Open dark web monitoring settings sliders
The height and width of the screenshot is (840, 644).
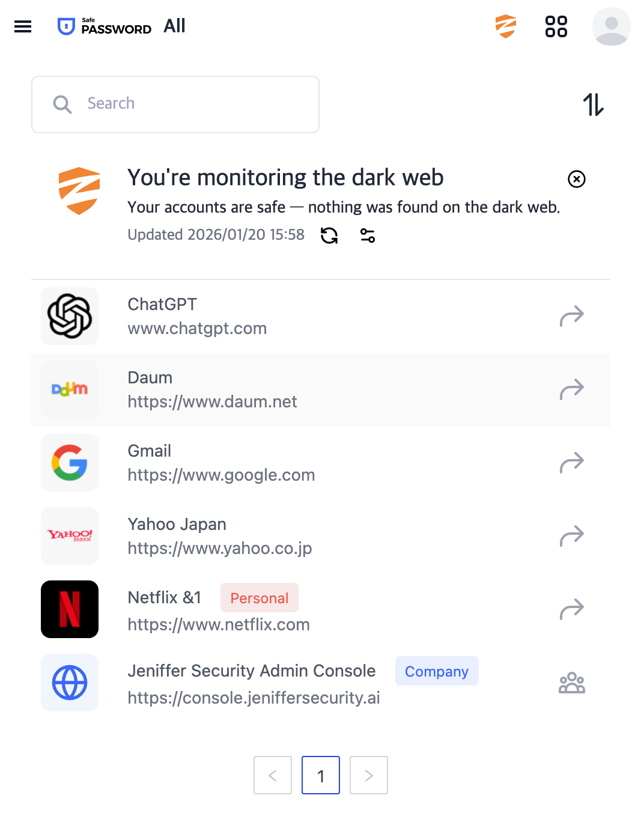368,236
